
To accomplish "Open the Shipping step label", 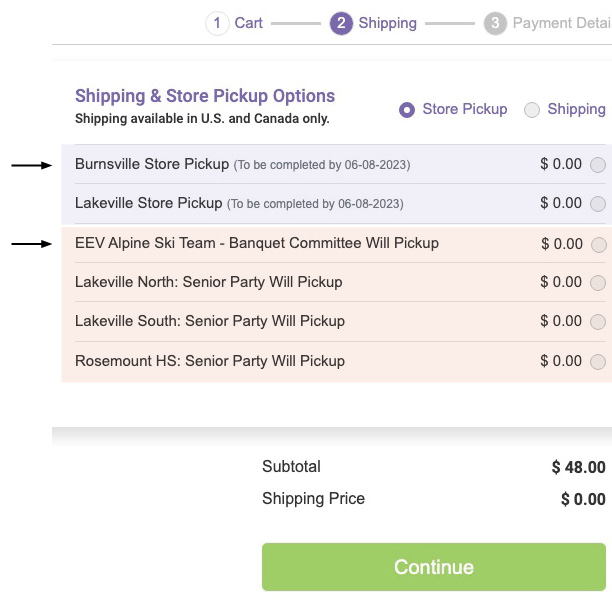I will (388, 23).
